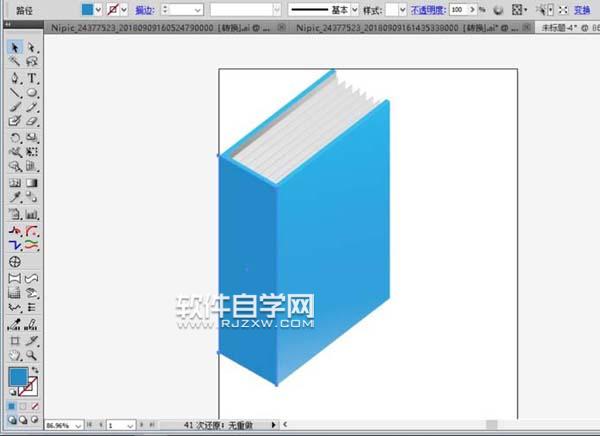Expand the opacity value arrow
The height and width of the screenshot is (436, 600).
[x=472, y=10]
